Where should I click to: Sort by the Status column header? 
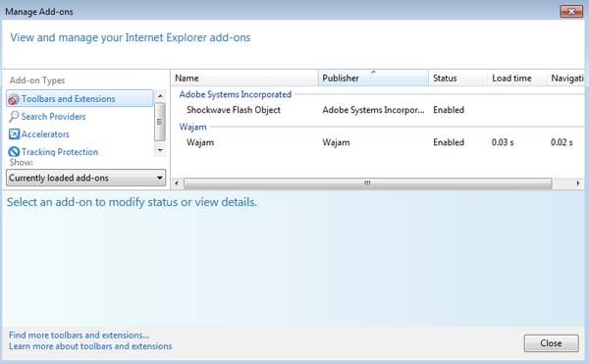point(457,78)
